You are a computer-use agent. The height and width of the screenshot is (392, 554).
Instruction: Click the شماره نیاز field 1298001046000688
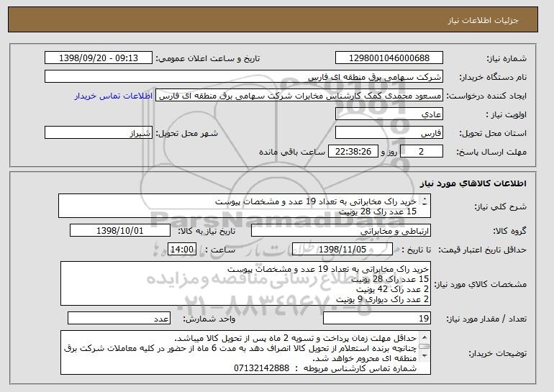389,58
